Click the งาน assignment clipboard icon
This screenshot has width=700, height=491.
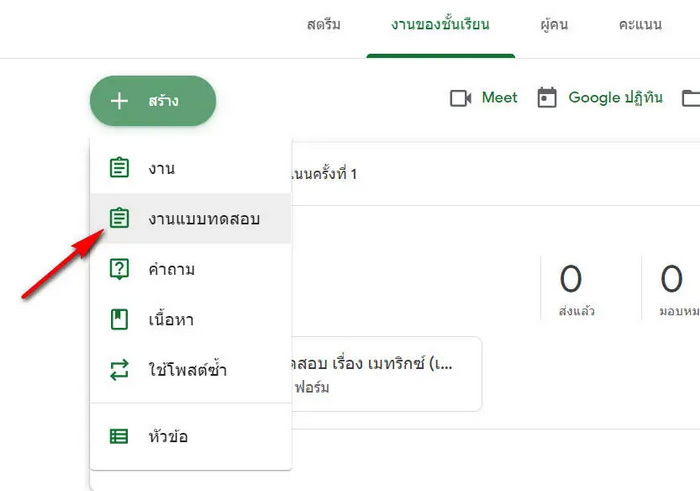click(119, 168)
